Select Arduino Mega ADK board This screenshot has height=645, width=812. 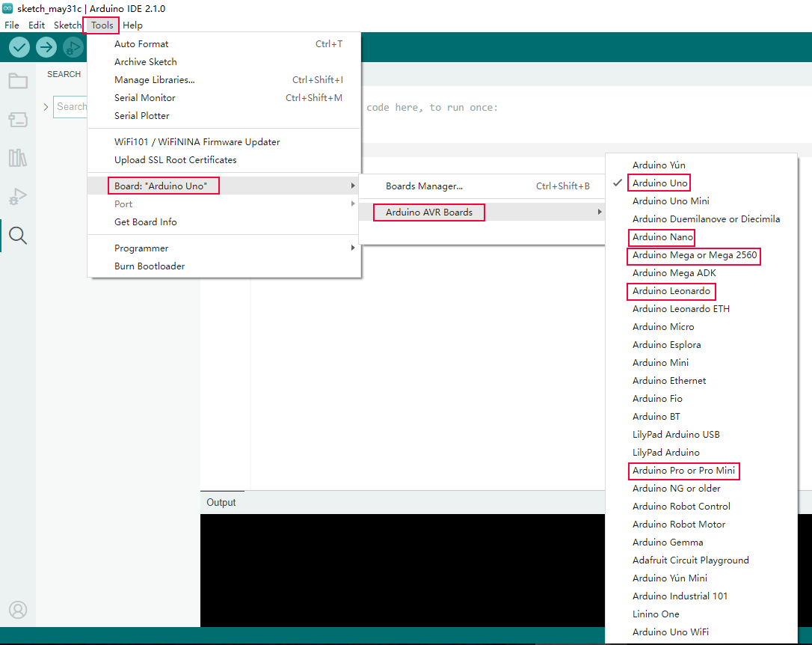pyautogui.click(x=701, y=272)
